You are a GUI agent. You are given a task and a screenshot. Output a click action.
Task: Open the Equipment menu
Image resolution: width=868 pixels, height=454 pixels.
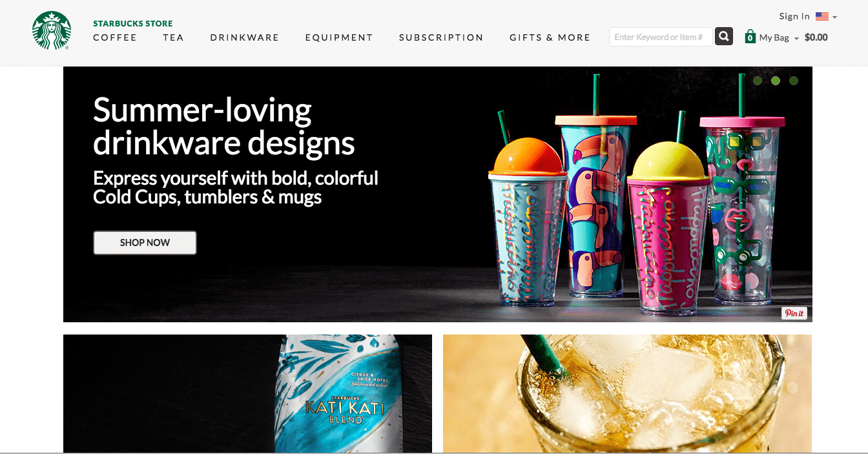[x=339, y=37]
